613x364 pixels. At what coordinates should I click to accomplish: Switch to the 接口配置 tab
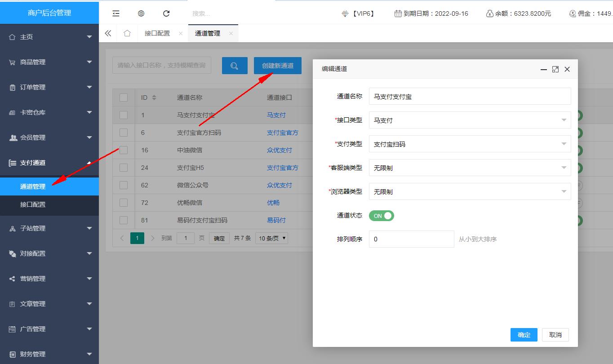click(x=157, y=33)
